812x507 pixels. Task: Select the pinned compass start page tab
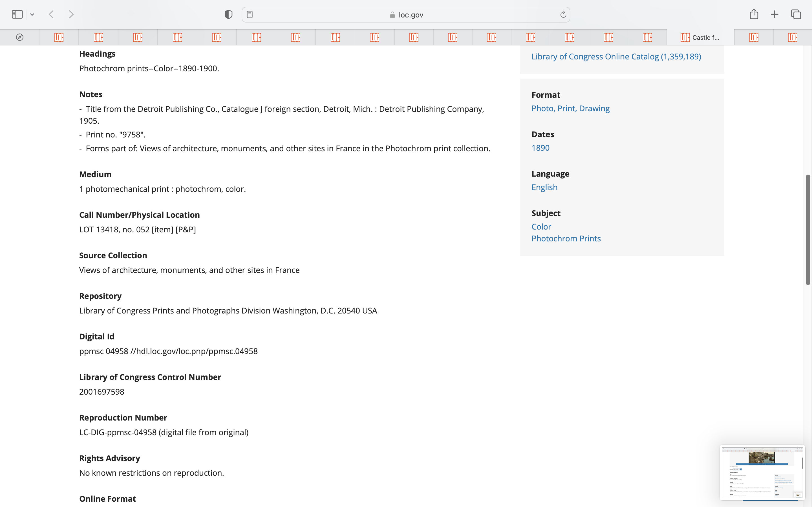(x=20, y=37)
